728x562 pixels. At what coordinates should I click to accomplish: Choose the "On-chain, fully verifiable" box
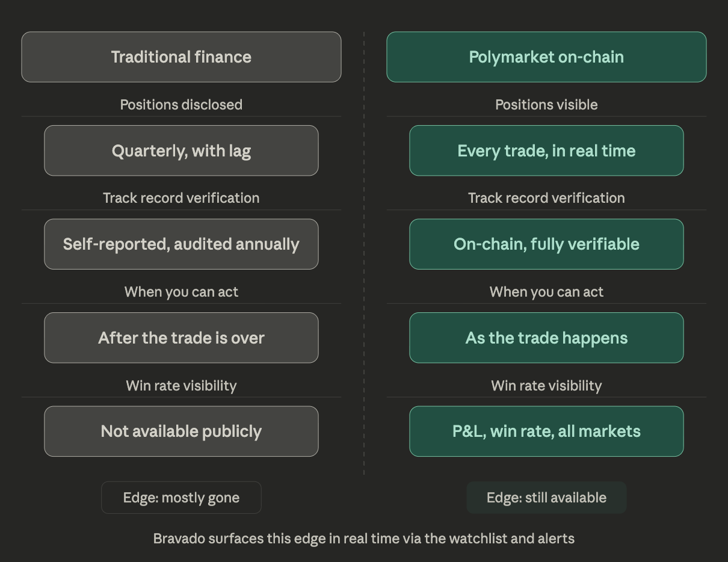coord(546,244)
